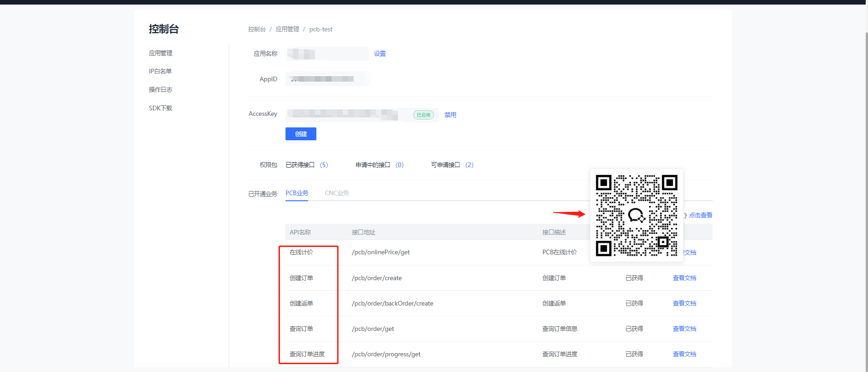Show 已获得接口 (5) permission list

(307, 165)
